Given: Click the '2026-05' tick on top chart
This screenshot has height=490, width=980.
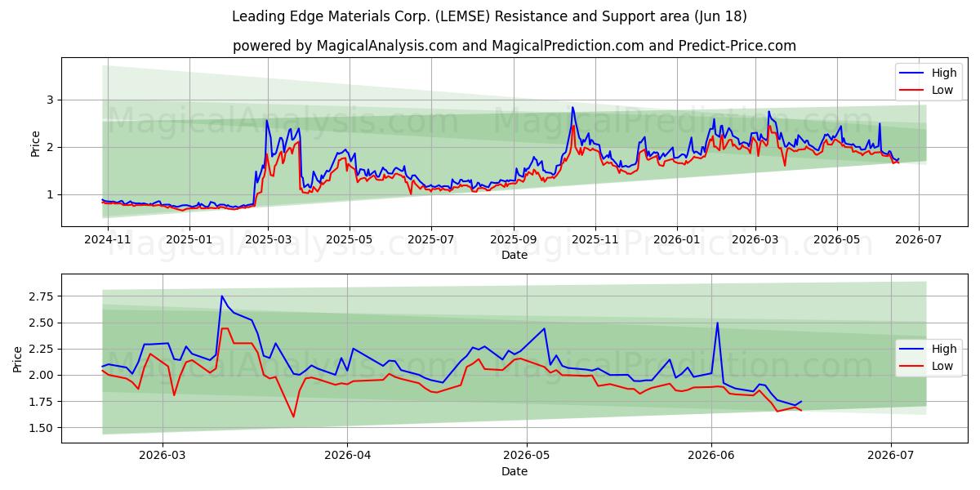Looking at the screenshot, I should pos(836,239).
